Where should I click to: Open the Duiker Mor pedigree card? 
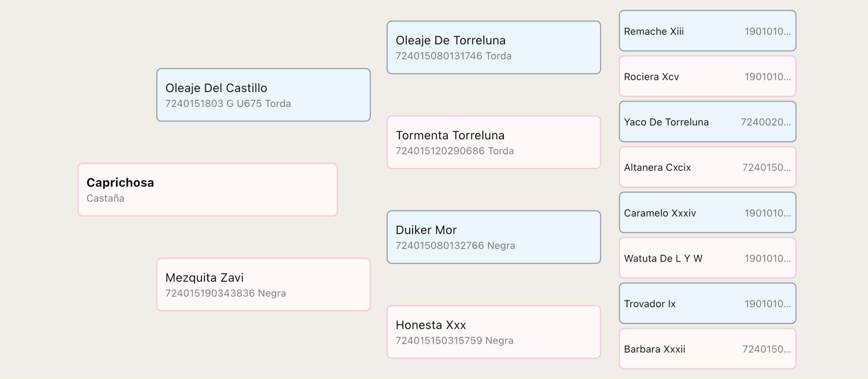494,237
